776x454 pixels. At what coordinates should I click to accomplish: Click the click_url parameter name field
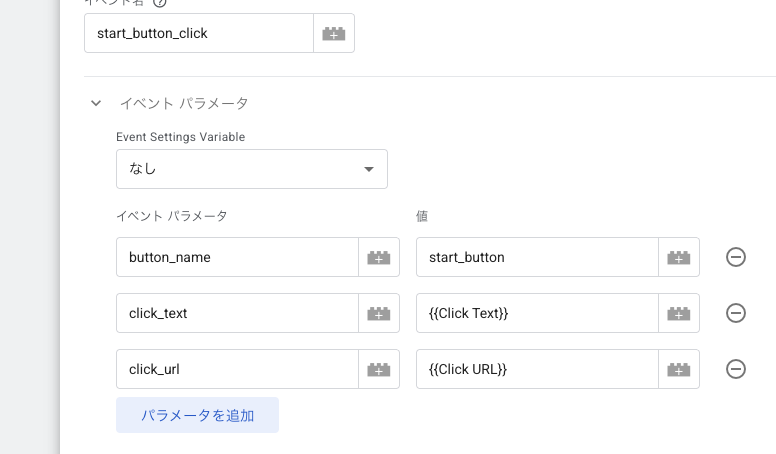(x=237, y=369)
